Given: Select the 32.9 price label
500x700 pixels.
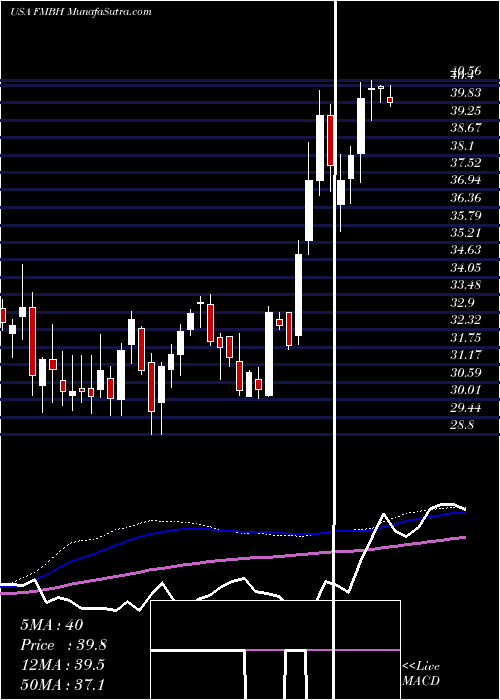Looking at the screenshot, I should 462,302.
